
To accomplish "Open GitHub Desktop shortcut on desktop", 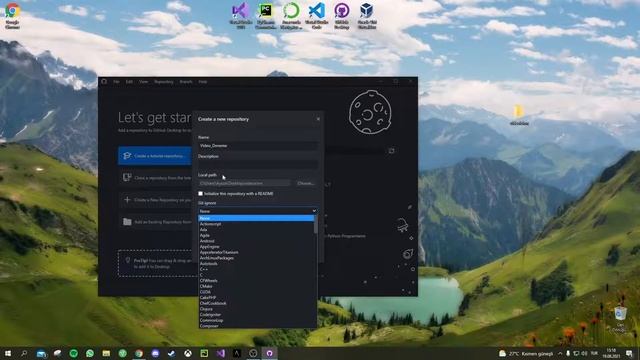I will (342, 16).
